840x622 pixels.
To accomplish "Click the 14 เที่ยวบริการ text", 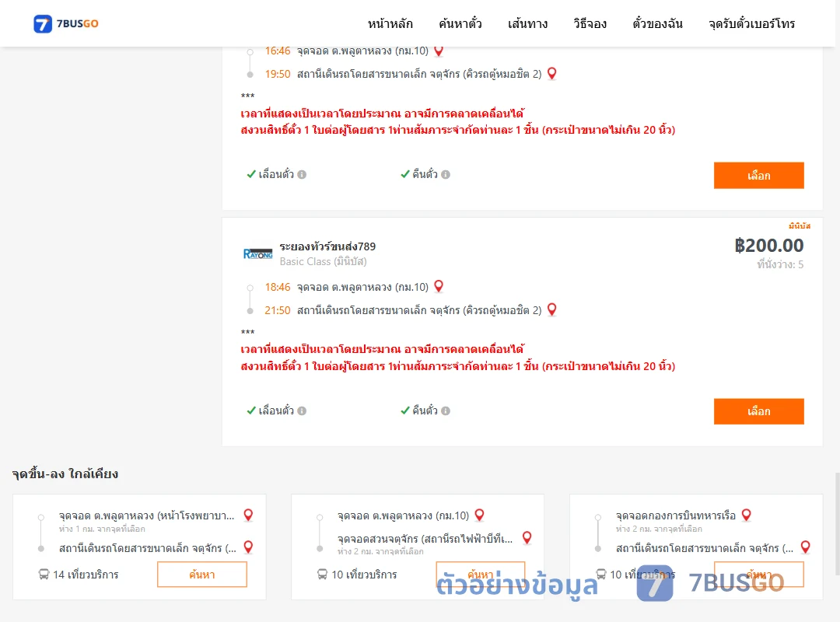I will [x=86, y=575].
